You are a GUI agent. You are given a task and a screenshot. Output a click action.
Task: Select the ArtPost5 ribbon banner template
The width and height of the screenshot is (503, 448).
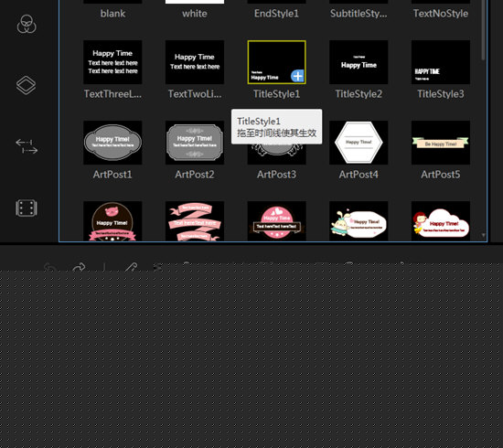[441, 143]
